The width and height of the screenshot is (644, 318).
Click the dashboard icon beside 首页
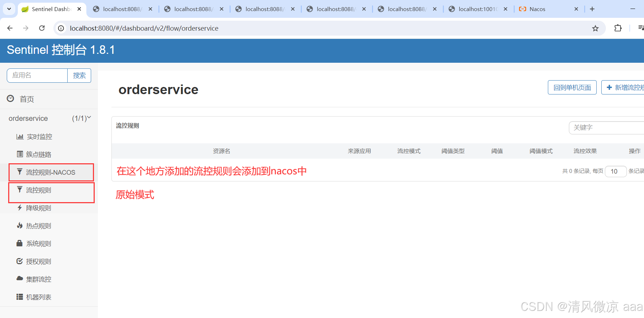coord(11,98)
